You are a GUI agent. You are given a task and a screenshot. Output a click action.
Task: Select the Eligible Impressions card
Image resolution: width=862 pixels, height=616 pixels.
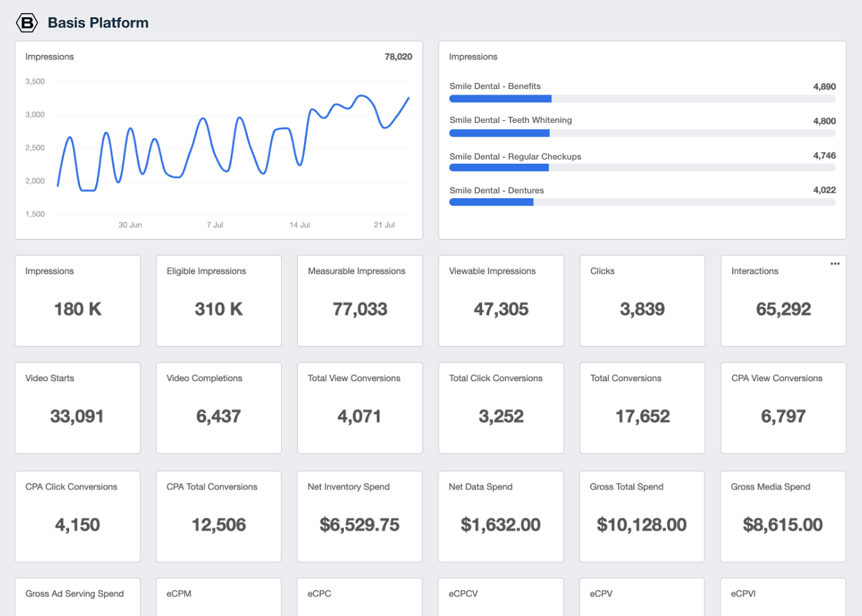point(218,300)
